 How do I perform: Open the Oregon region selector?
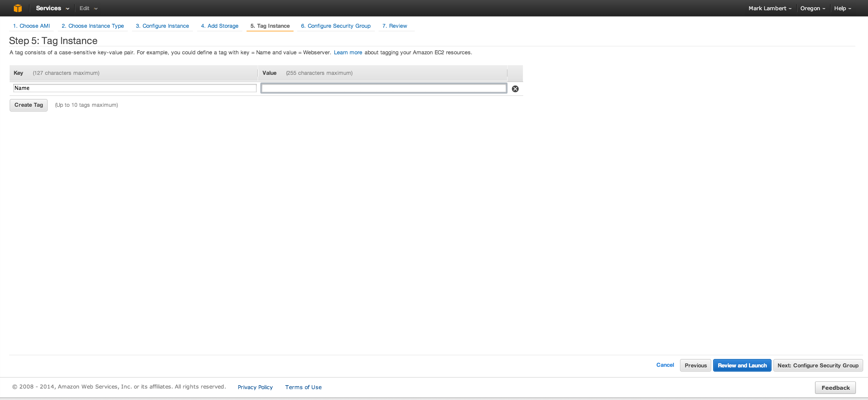click(x=813, y=8)
